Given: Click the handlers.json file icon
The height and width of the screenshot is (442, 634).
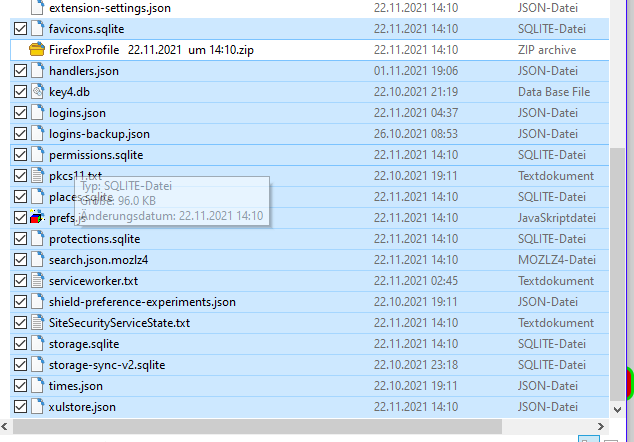Looking at the screenshot, I should (x=37, y=71).
